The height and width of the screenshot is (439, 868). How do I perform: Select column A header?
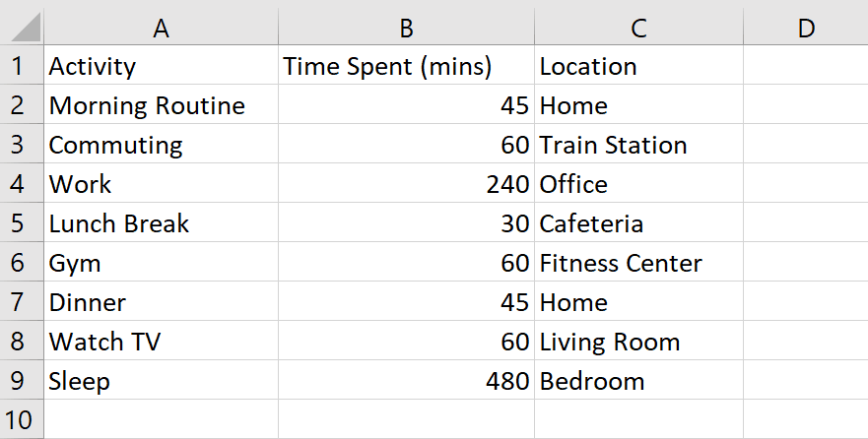click(x=161, y=29)
